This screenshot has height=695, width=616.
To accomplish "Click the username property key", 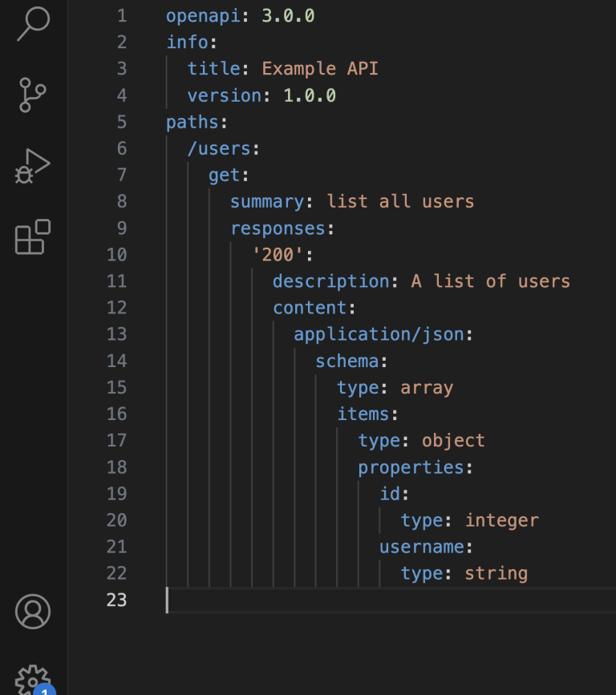I will point(422,546).
